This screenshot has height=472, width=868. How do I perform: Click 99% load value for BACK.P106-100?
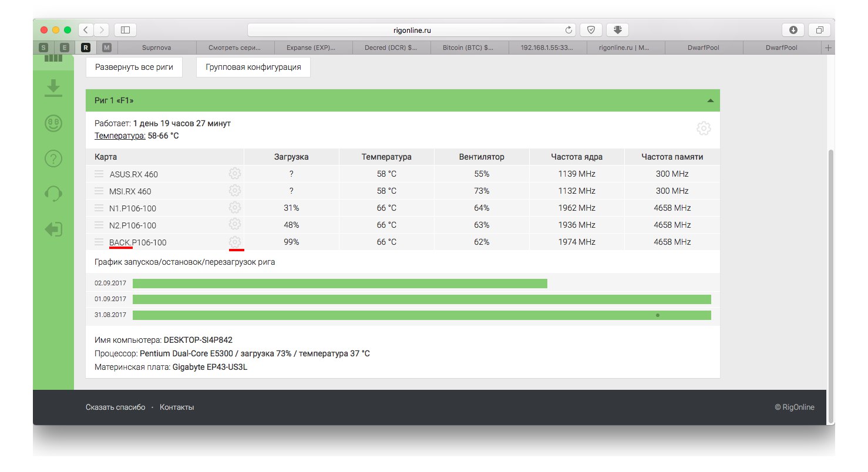(x=291, y=242)
